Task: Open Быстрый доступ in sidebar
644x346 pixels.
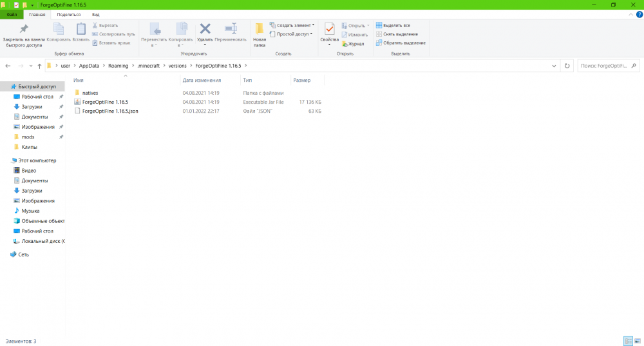Action: [36, 87]
